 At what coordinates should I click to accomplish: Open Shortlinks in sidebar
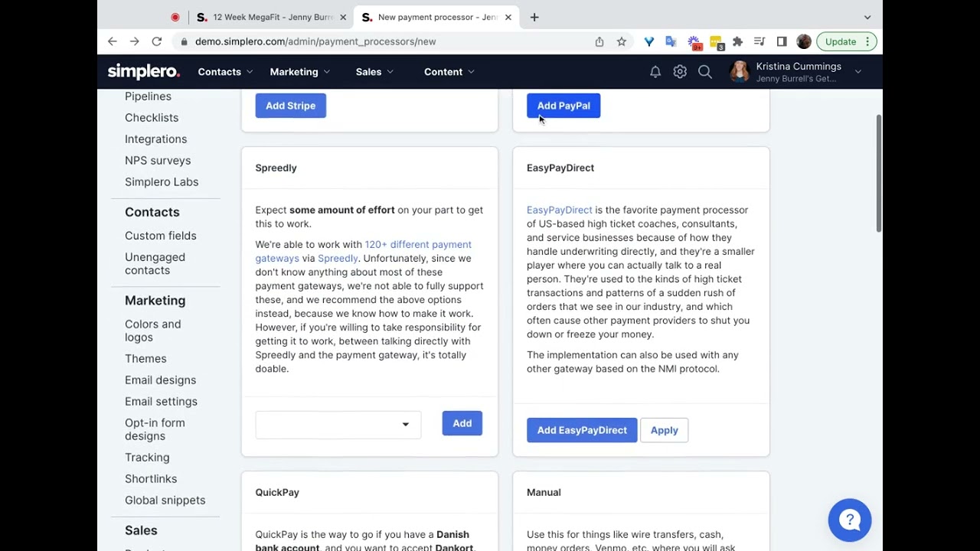point(151,479)
